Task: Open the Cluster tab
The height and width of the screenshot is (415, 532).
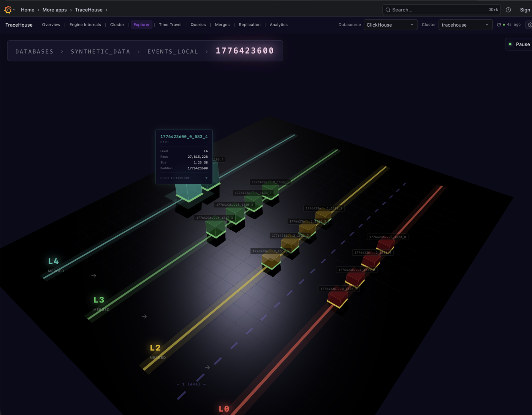Action: [x=117, y=25]
